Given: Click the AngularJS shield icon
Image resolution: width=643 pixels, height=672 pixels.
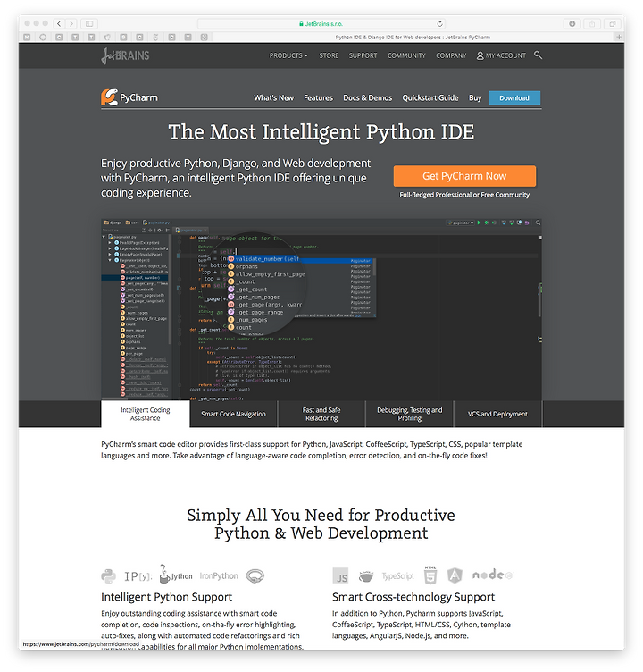Looking at the screenshot, I should (x=455, y=575).
